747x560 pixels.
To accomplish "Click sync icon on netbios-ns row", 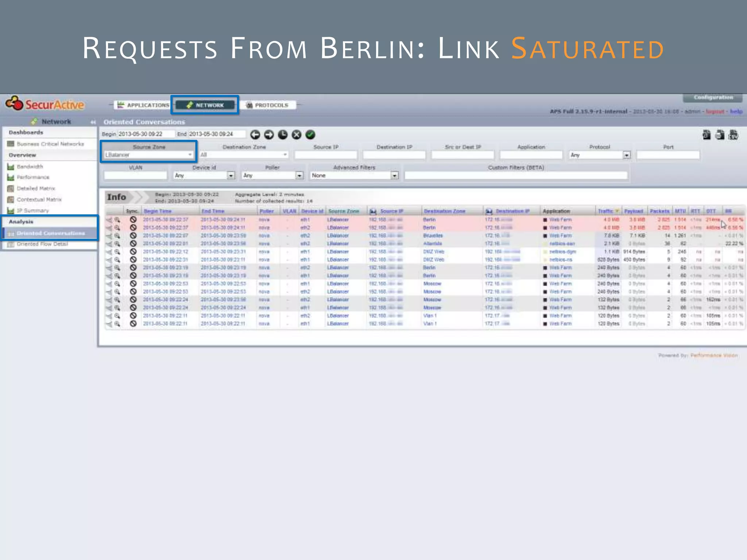I will click(x=133, y=260).
